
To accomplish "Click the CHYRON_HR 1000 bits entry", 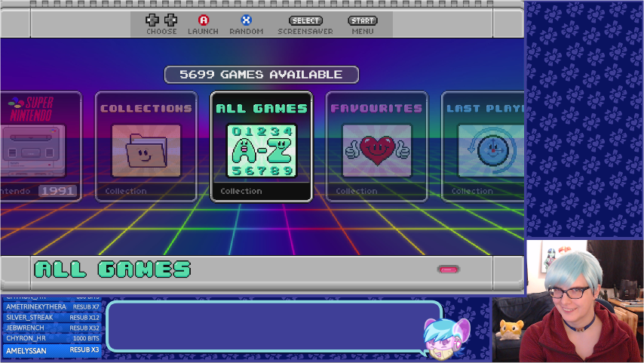I will coord(52,338).
